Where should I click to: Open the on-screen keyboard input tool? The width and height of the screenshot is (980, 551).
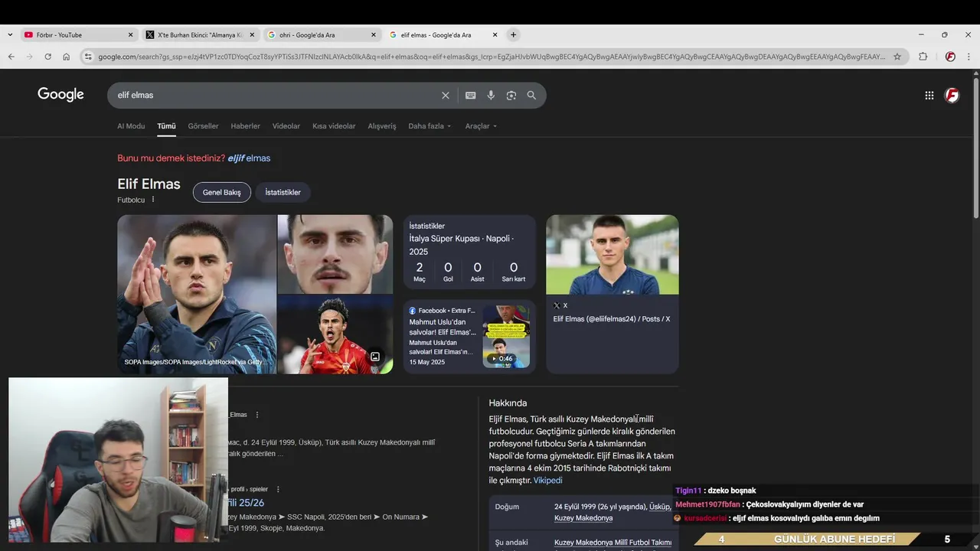[x=470, y=96]
